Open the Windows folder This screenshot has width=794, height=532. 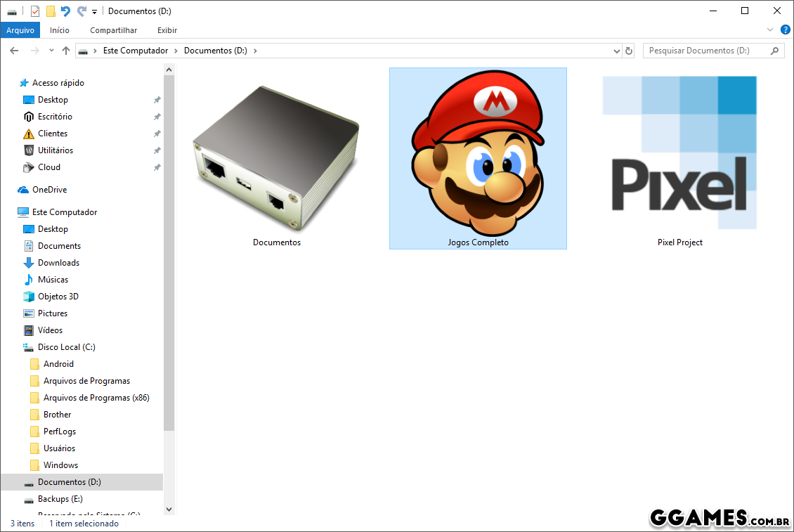(x=60, y=465)
